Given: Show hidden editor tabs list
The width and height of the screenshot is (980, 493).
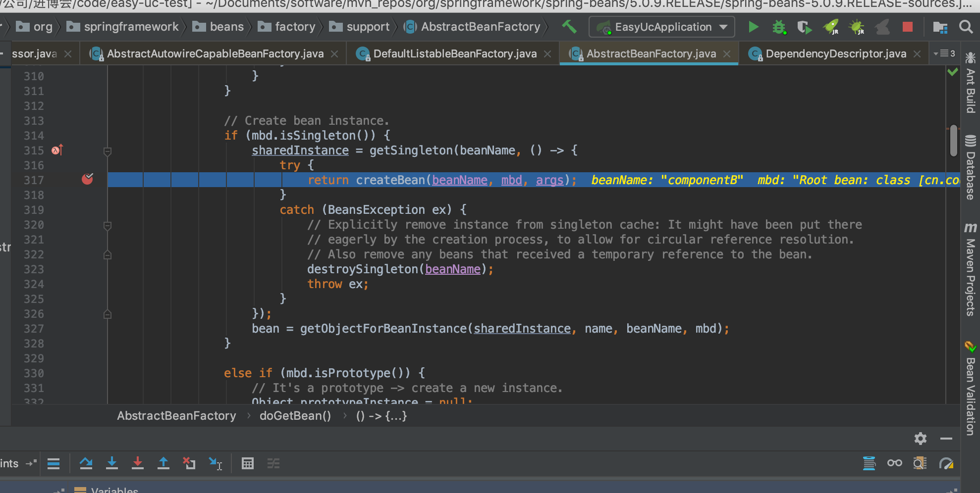Looking at the screenshot, I should click(x=944, y=53).
